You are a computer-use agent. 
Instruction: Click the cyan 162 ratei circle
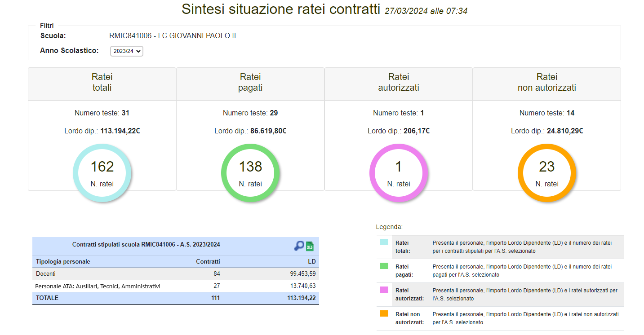tap(102, 173)
